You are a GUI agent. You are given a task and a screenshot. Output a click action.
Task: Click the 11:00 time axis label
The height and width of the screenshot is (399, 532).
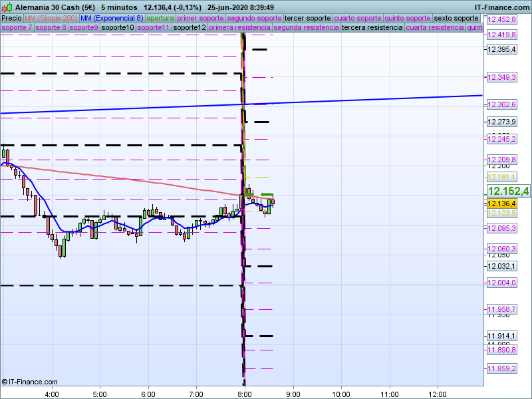390,394
